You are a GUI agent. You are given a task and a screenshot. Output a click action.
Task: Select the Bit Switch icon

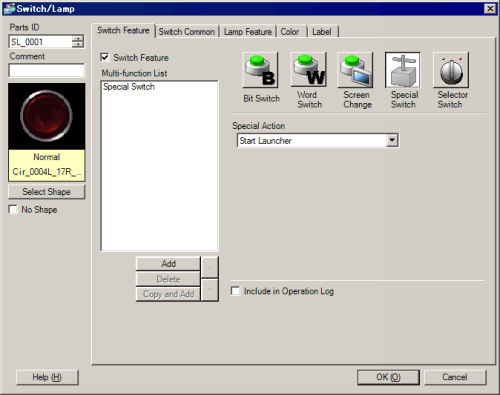click(x=260, y=70)
